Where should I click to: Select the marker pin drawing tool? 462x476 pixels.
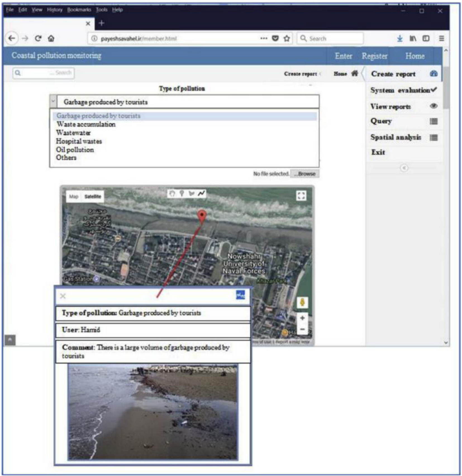182,193
